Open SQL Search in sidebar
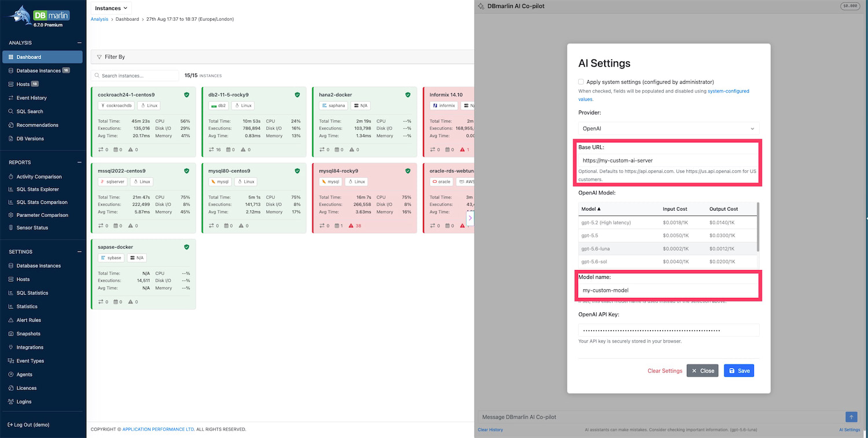Image resolution: width=868 pixels, height=438 pixels. (x=30, y=111)
